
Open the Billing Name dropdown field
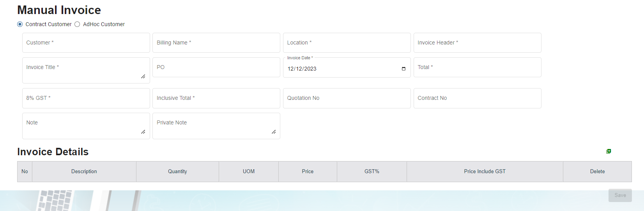click(216, 43)
